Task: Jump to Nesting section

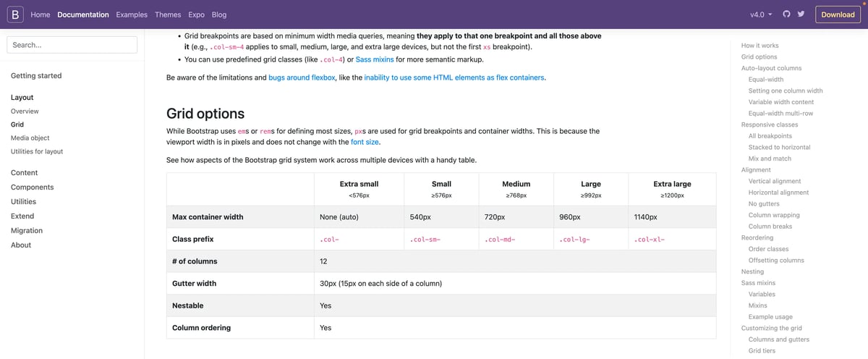Action: coord(752,271)
